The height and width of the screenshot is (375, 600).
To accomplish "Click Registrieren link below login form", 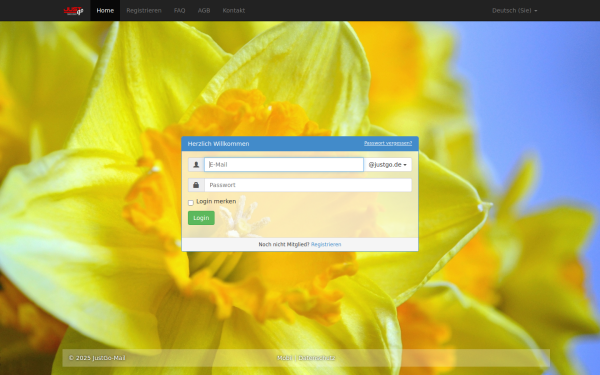I will 326,244.
